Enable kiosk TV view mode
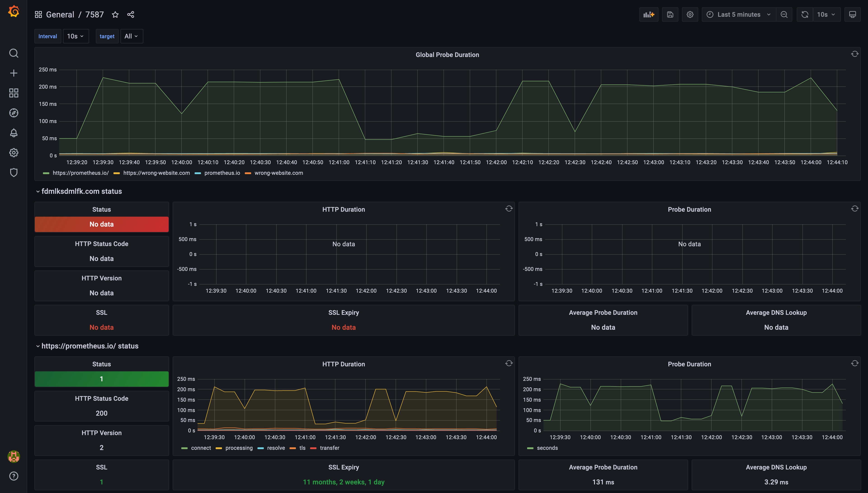This screenshot has width=868, height=493. [852, 14]
